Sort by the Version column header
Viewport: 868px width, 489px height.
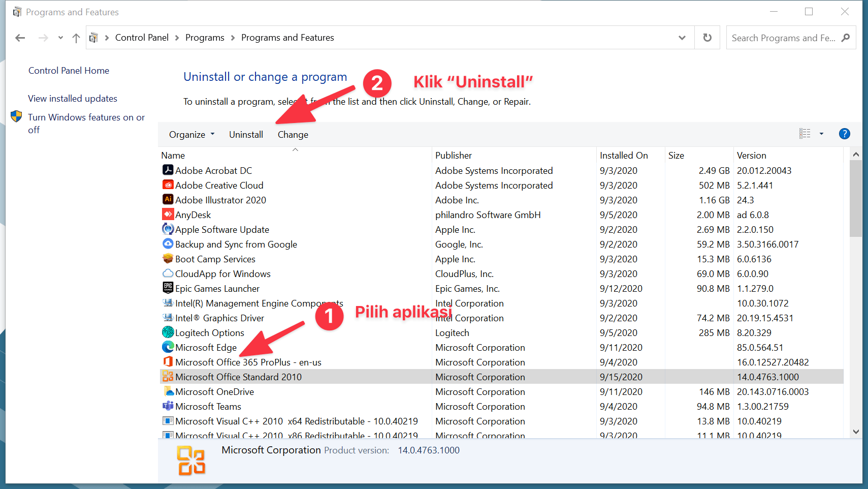point(788,155)
